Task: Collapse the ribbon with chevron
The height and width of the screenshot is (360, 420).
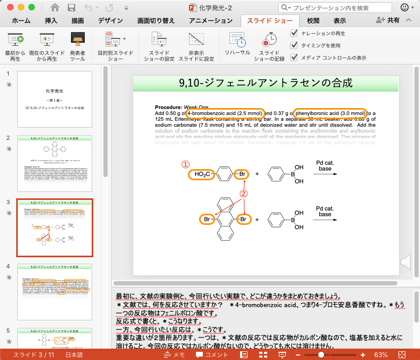Action: coord(409,20)
